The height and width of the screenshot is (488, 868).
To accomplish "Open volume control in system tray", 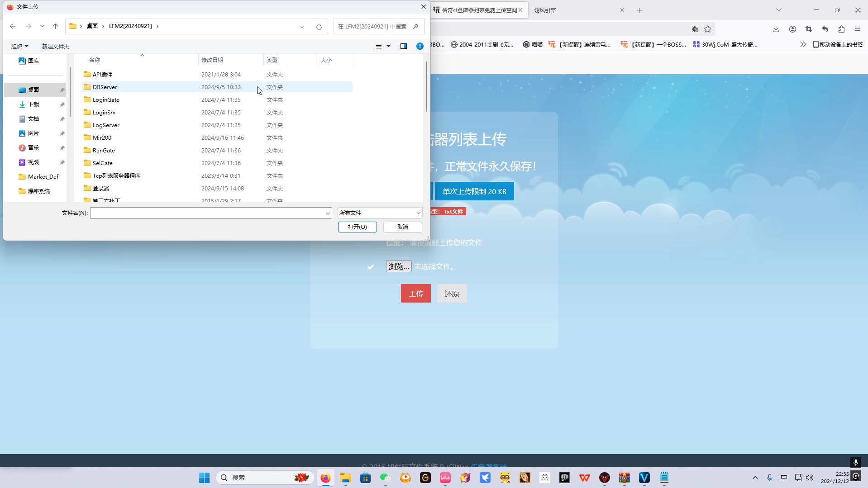I will point(810,478).
